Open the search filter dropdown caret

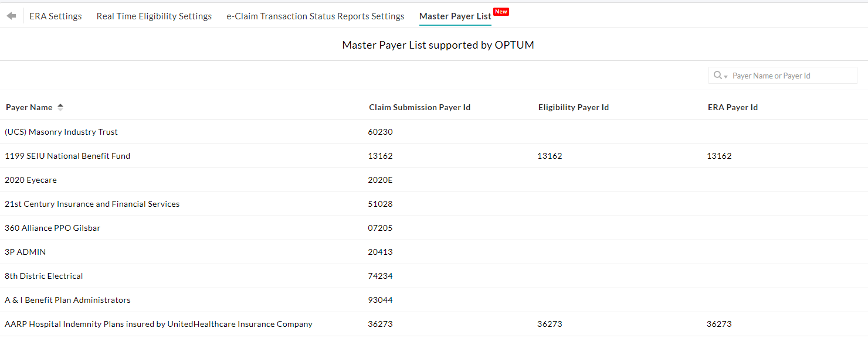click(x=725, y=77)
